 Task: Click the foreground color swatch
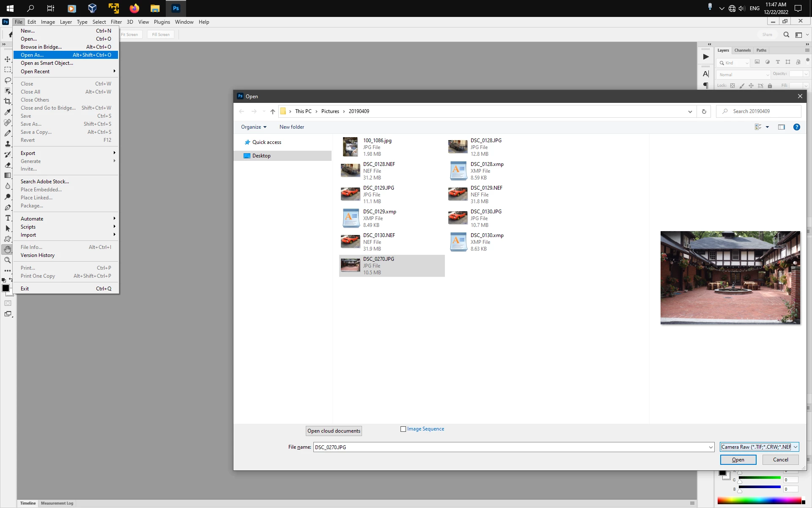pos(5,288)
